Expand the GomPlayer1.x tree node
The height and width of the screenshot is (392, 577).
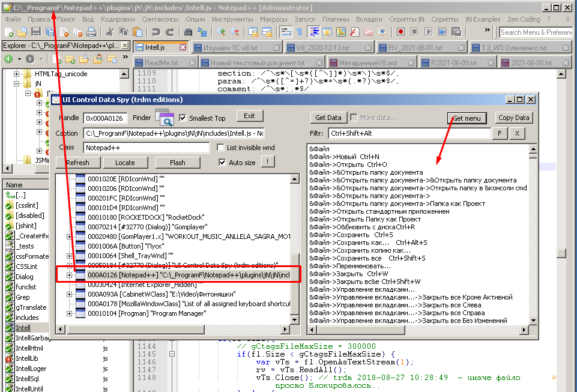pyautogui.click(x=69, y=237)
